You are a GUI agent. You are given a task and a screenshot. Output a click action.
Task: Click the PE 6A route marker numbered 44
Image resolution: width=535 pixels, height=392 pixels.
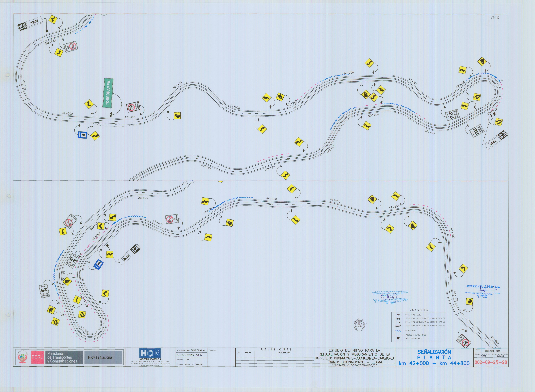(130, 254)
